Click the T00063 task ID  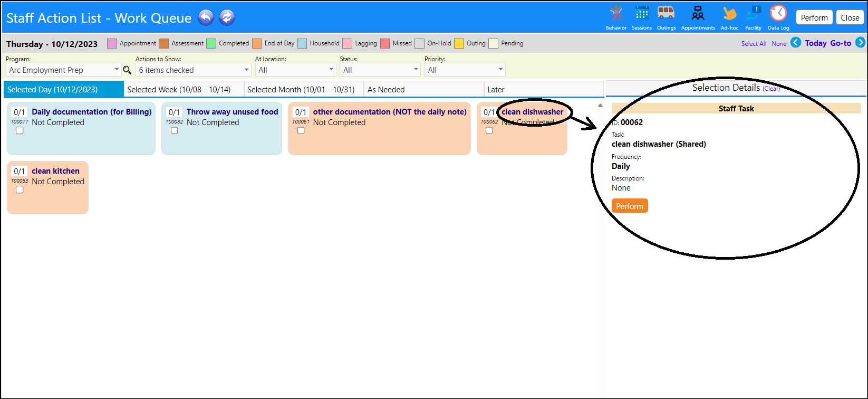click(x=20, y=180)
